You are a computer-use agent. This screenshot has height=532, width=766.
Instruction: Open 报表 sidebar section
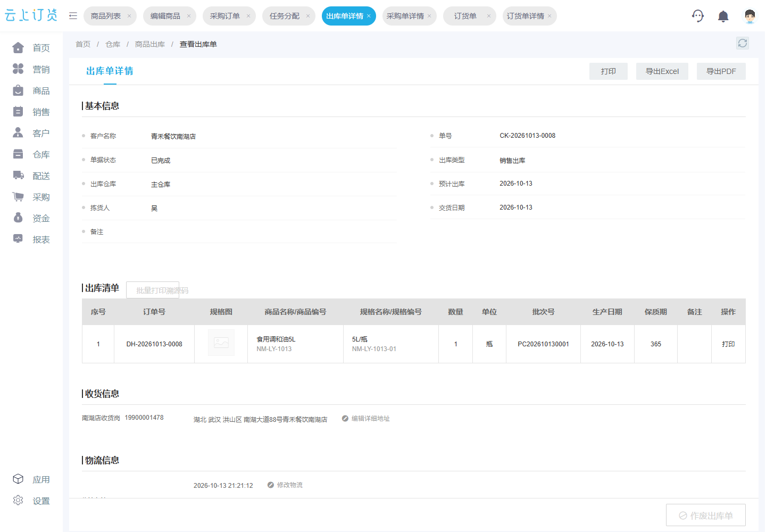pos(31,239)
